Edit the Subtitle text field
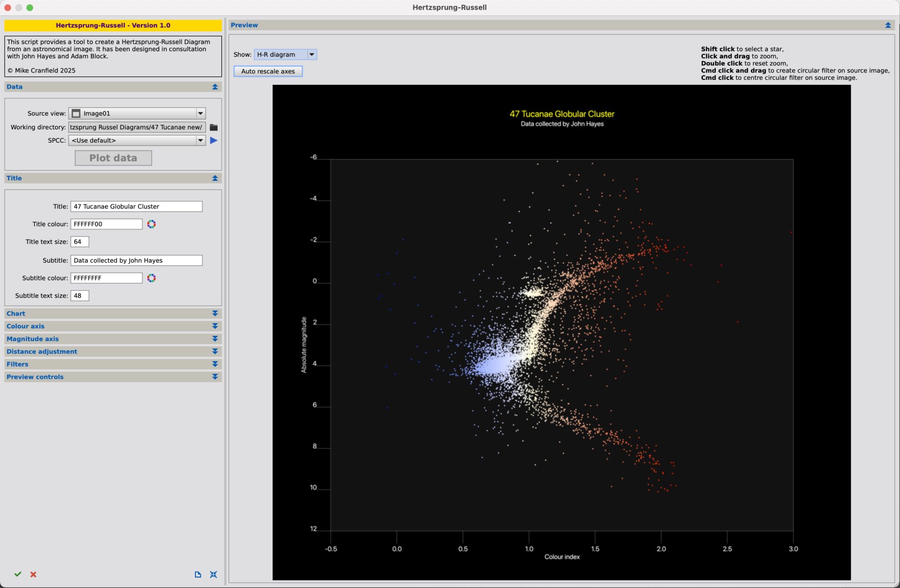Image resolution: width=900 pixels, height=588 pixels. (136, 260)
